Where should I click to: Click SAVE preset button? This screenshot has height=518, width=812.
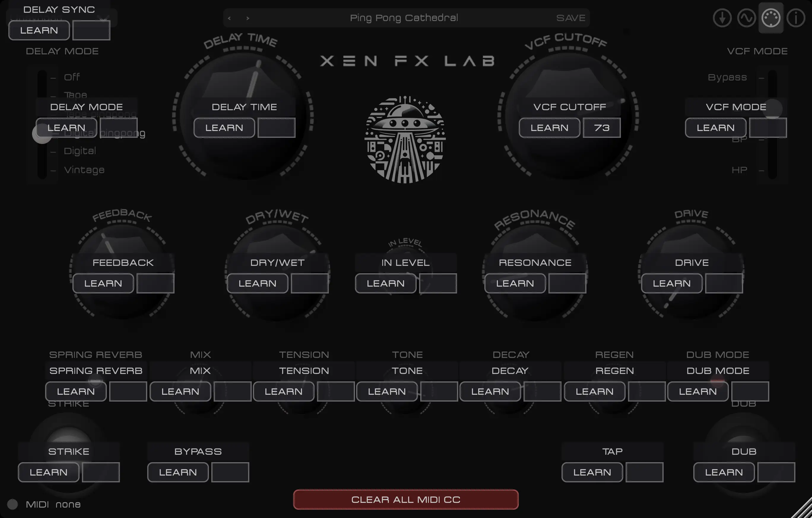(x=570, y=18)
